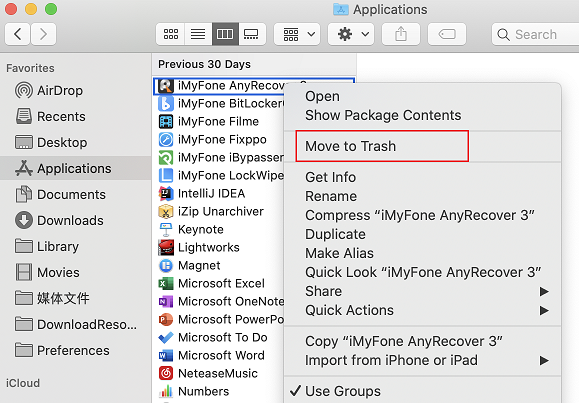Go back with the left arrow
The width and height of the screenshot is (579, 403).
[17, 34]
